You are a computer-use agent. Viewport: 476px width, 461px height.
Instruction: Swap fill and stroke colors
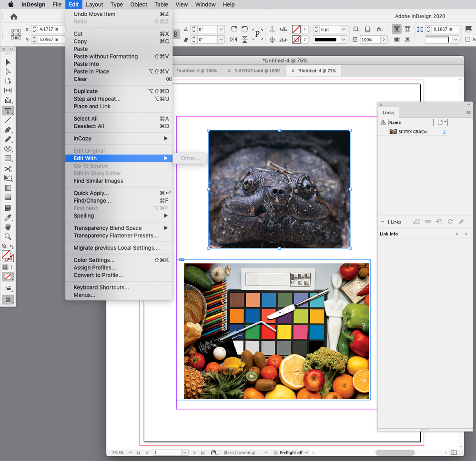[12, 246]
